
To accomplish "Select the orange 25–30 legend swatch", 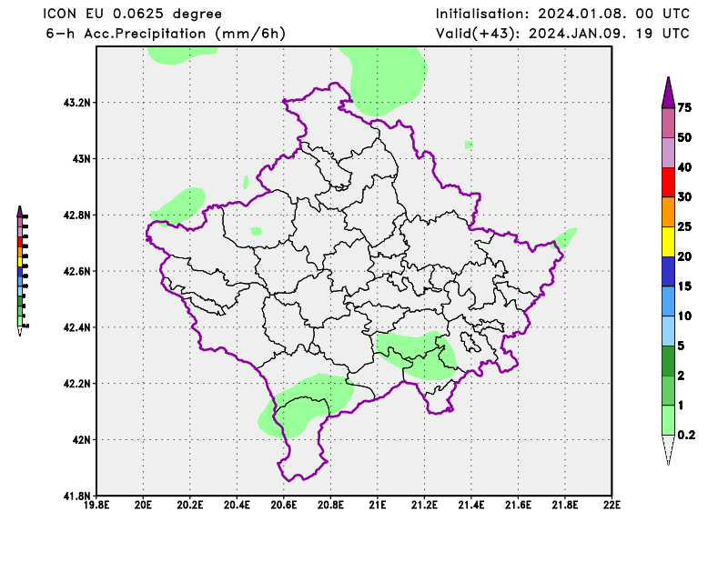I will (668, 212).
